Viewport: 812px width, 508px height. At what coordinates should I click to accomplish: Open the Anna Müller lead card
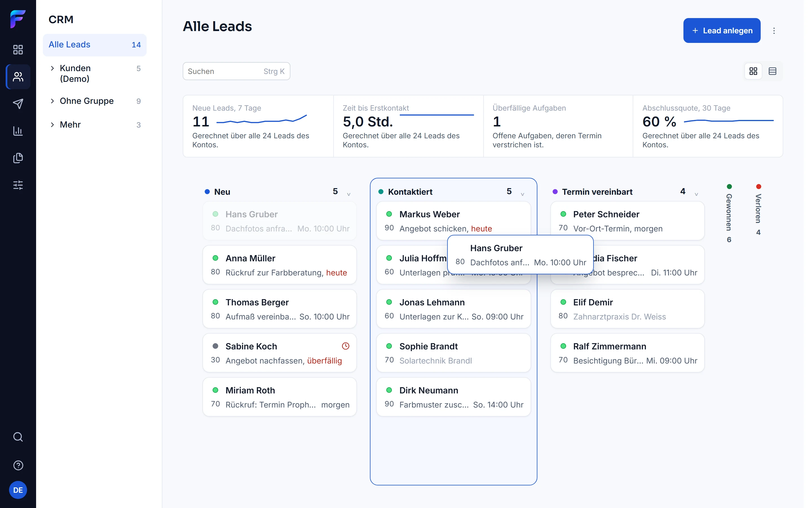(279, 265)
